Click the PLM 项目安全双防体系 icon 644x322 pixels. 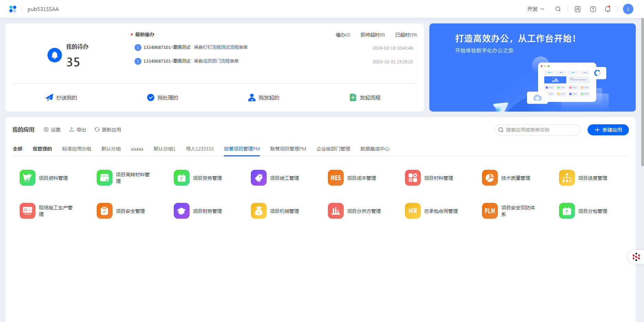[x=490, y=211]
